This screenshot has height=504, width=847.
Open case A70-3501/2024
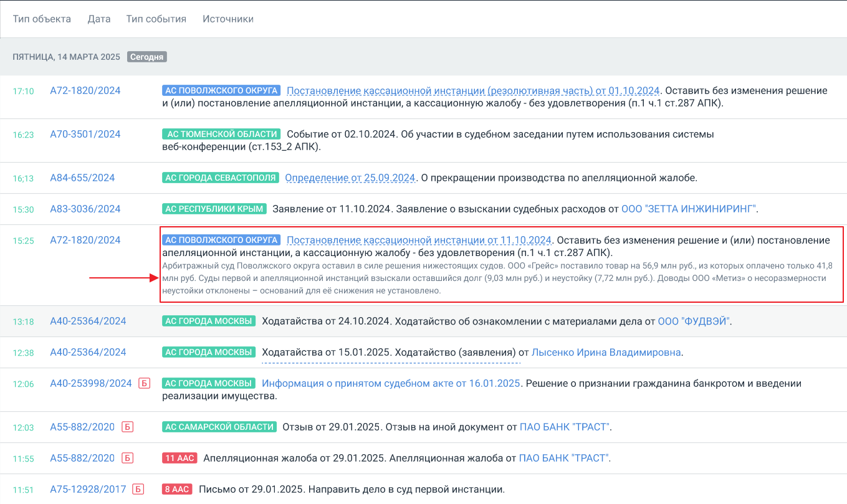pos(85,134)
